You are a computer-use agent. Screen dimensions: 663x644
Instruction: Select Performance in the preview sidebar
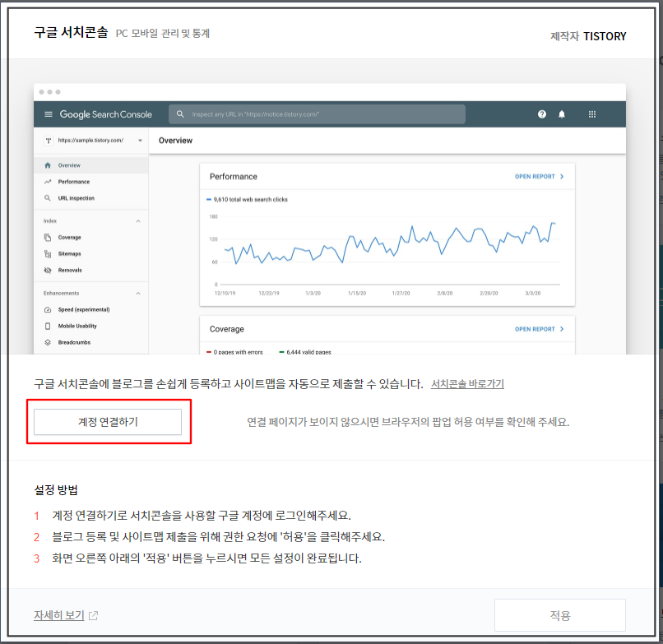(x=91, y=182)
